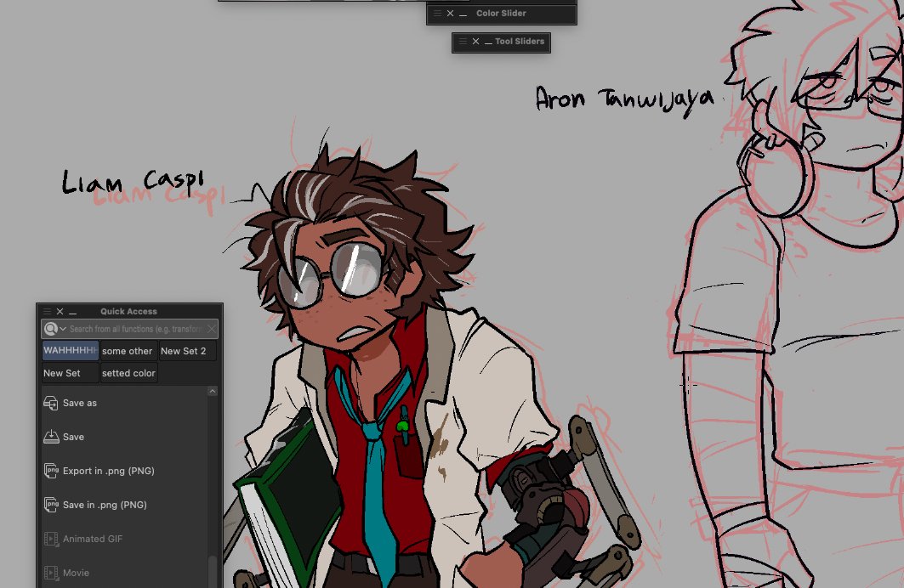Open the Color Slider palette menu icon
This screenshot has width=904, height=588.
(x=438, y=14)
